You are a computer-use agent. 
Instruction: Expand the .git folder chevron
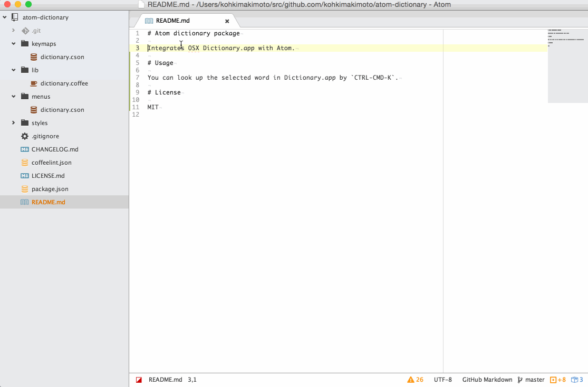coord(14,31)
